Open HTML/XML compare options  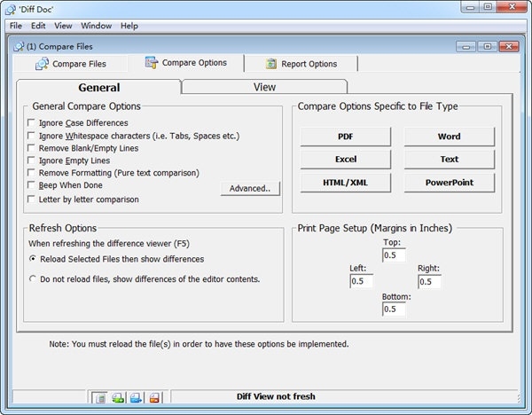point(346,183)
